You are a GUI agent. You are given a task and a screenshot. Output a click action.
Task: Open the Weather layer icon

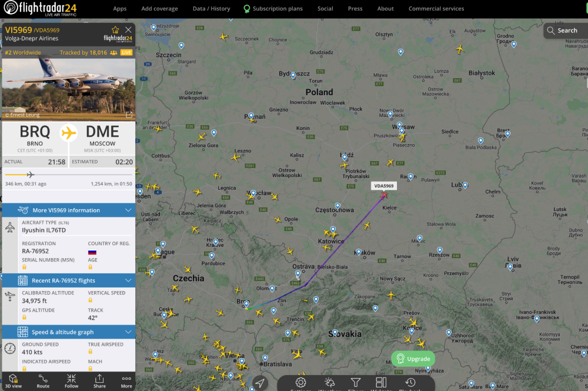330,383
